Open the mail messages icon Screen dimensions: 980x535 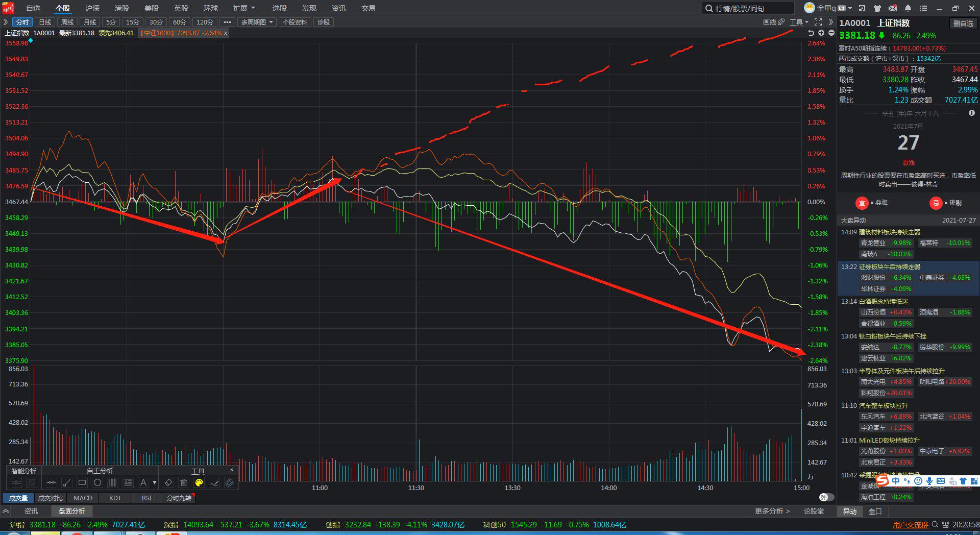coord(893,8)
